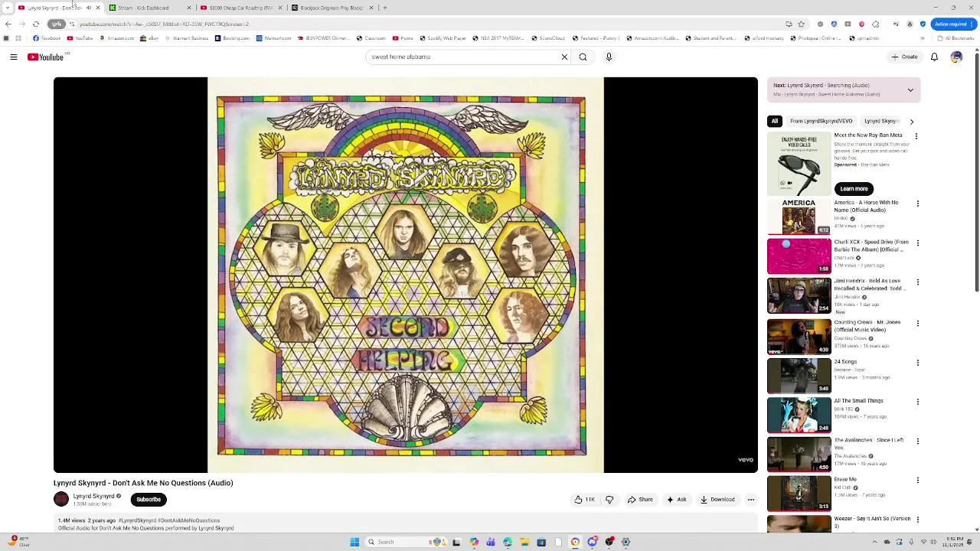This screenshot has height=551, width=980.
Task: Download the video
Action: pos(717,500)
